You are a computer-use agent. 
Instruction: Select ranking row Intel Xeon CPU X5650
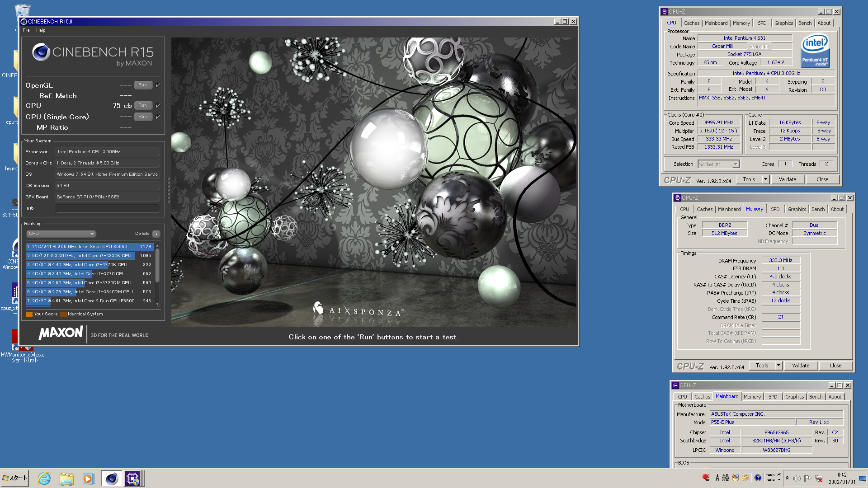90,247
